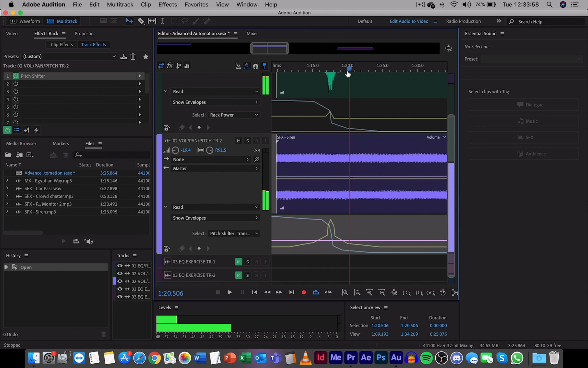Open the Pitch Shifter: Trans... Select dropdown
The height and width of the screenshot is (368, 588).
point(234,234)
